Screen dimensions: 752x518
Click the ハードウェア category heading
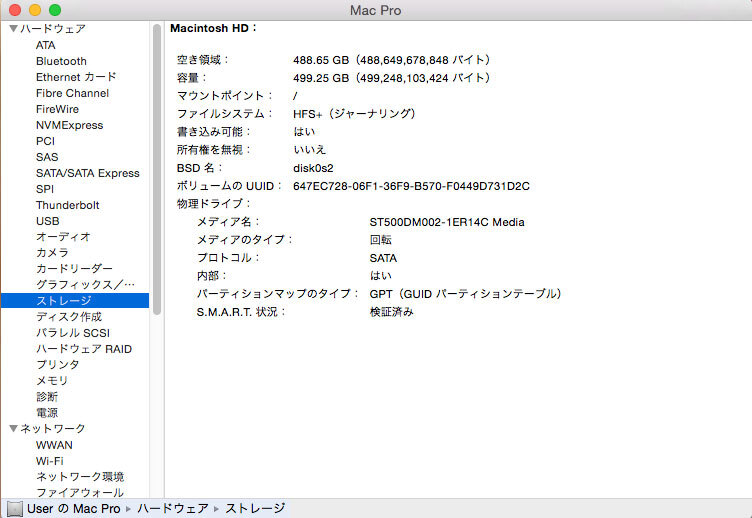53,29
